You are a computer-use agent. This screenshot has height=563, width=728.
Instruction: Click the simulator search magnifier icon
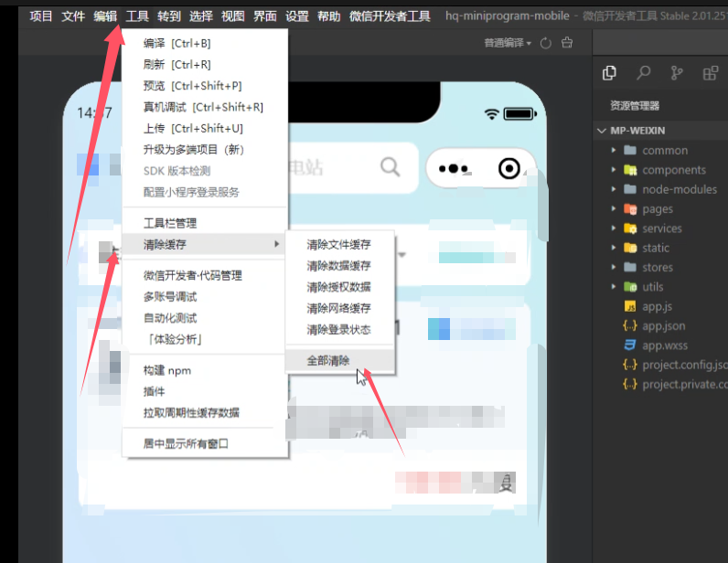tap(390, 167)
